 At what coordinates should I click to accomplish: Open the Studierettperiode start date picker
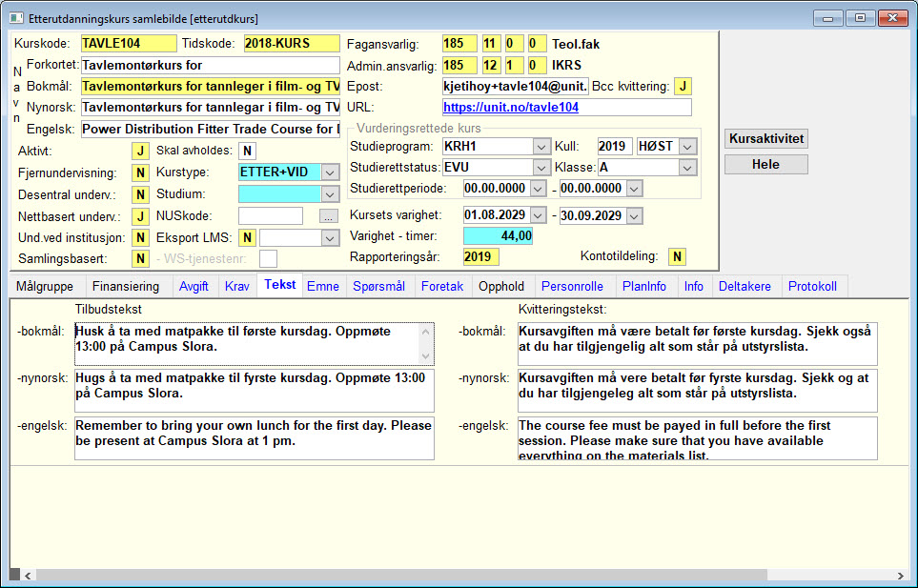click(x=538, y=189)
